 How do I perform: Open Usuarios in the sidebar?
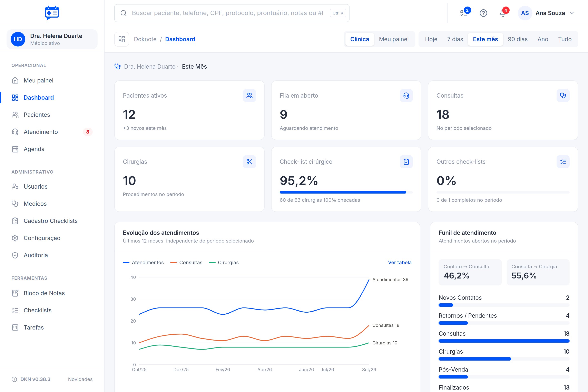pos(52,186)
